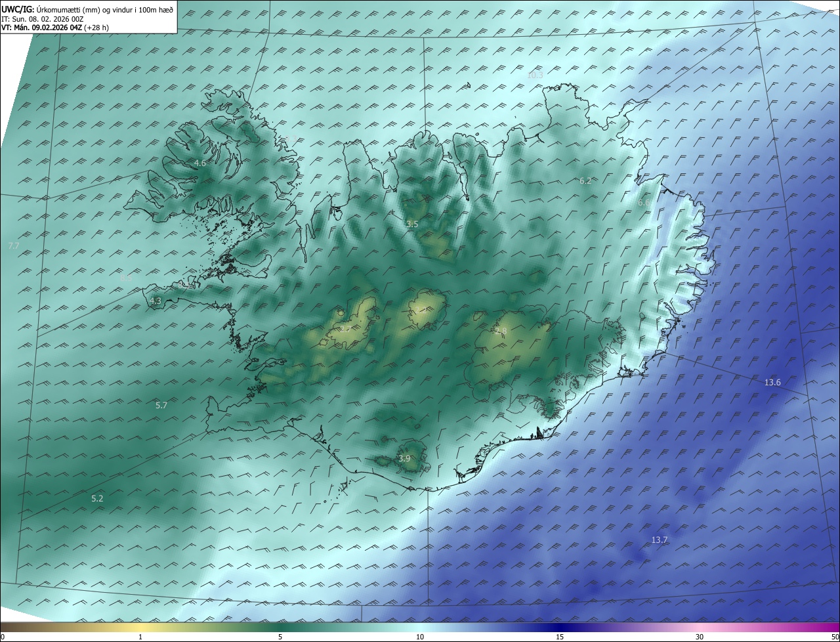Click the 13.7 value in the southeast ocean
Image resolution: width=840 pixels, height=642 pixels.
660,540
